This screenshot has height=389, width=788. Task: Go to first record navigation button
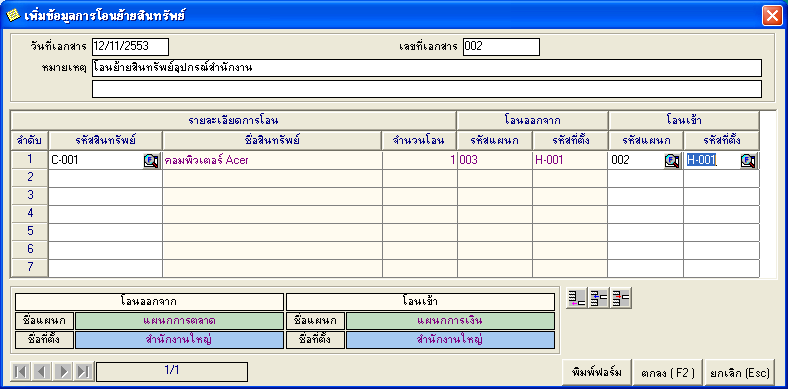pyautogui.click(x=21, y=372)
